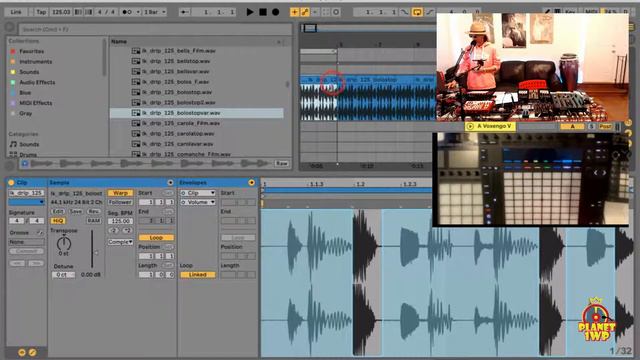Click the clip gain slider

point(93,249)
